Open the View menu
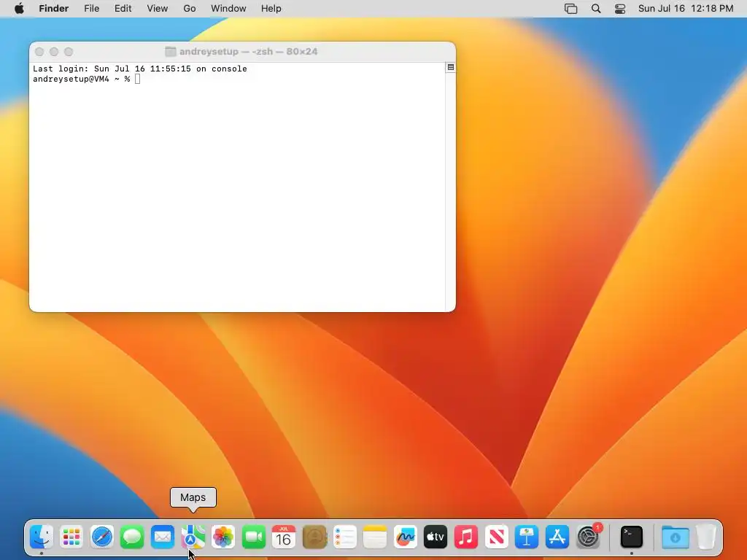The width and height of the screenshot is (747, 560). (x=158, y=9)
